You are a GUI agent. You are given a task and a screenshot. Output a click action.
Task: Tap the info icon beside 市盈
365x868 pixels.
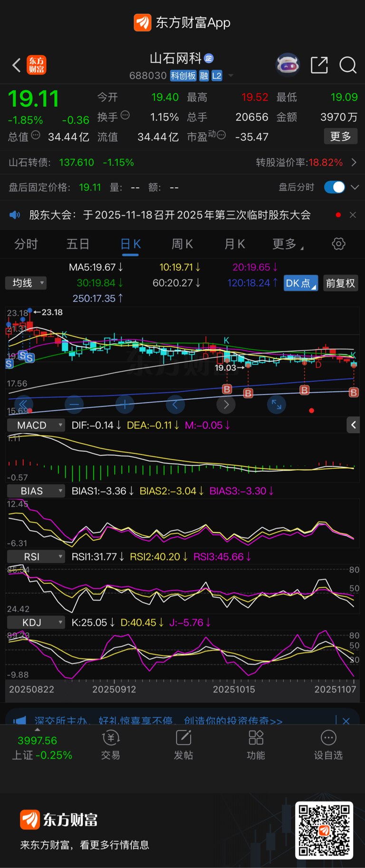click(221, 135)
